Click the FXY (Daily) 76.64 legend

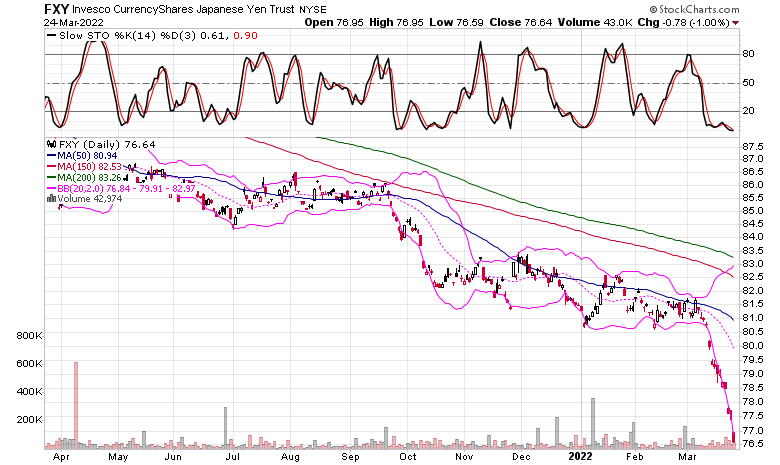(x=107, y=145)
